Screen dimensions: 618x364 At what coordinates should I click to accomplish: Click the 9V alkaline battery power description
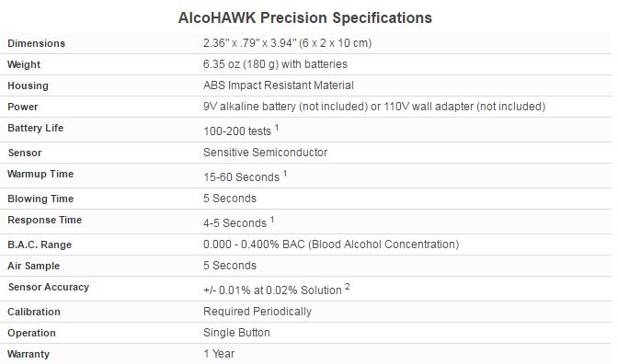pyautogui.click(x=374, y=107)
